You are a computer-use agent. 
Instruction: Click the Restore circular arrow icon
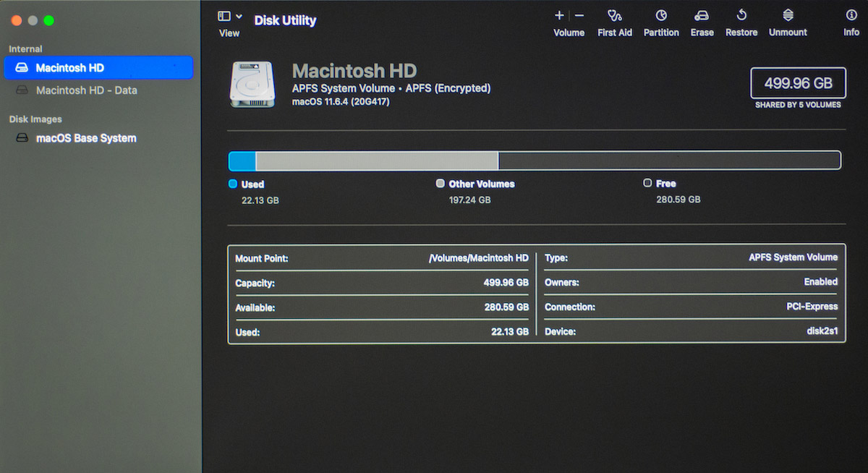tap(741, 15)
